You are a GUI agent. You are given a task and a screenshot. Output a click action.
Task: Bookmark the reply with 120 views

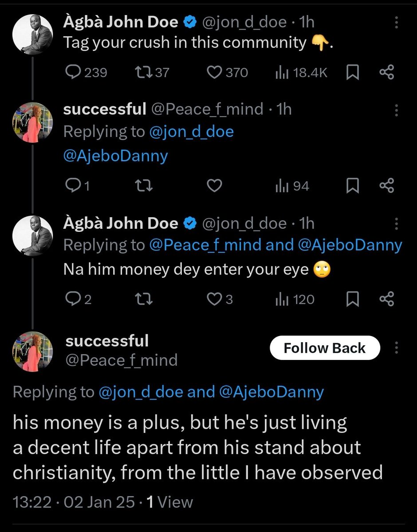pos(352,300)
